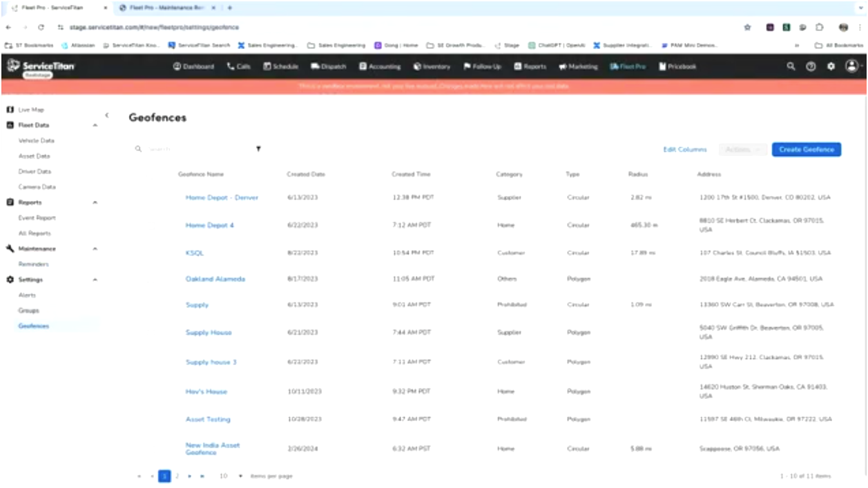The height and width of the screenshot is (488, 868).
Task: Click the Edit Columns link
Action: coord(685,150)
